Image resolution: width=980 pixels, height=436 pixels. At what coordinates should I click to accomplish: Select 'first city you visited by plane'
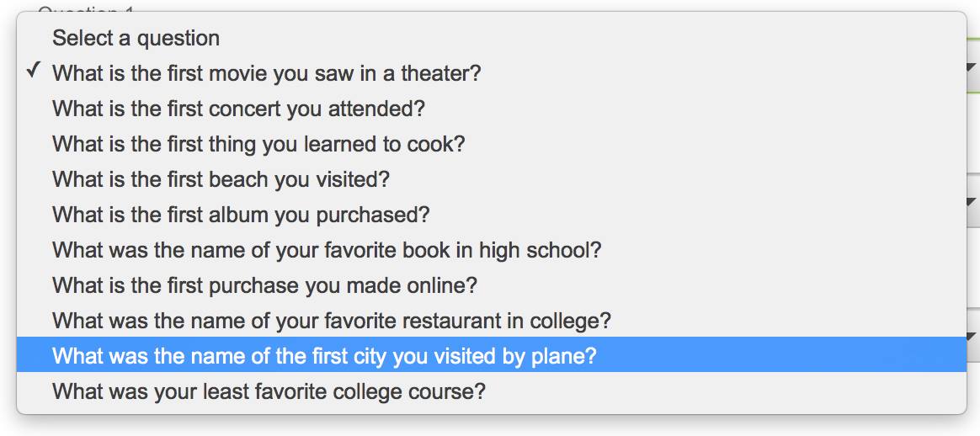click(491, 355)
